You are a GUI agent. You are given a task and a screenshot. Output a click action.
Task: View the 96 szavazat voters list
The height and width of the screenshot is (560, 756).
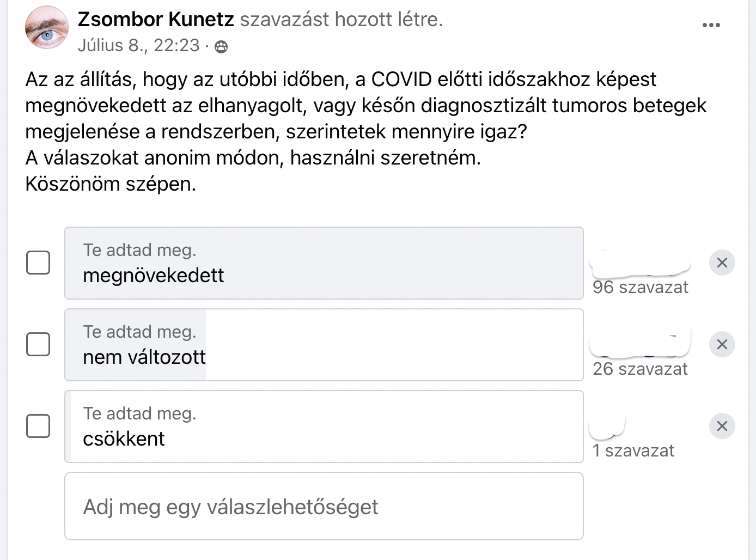click(640, 288)
